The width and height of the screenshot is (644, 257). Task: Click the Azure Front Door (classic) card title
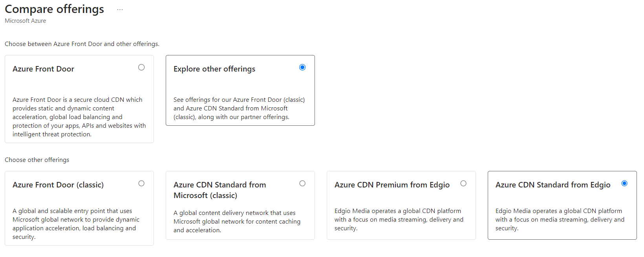click(x=58, y=185)
